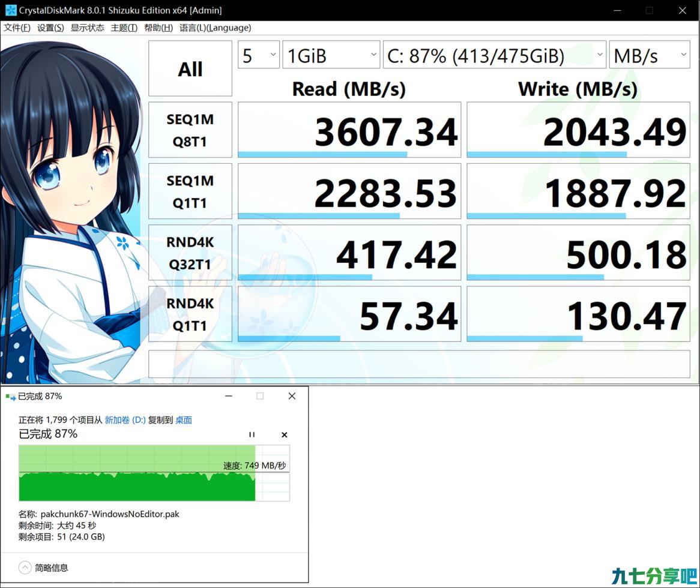Close the copy progress dialog

[292, 396]
